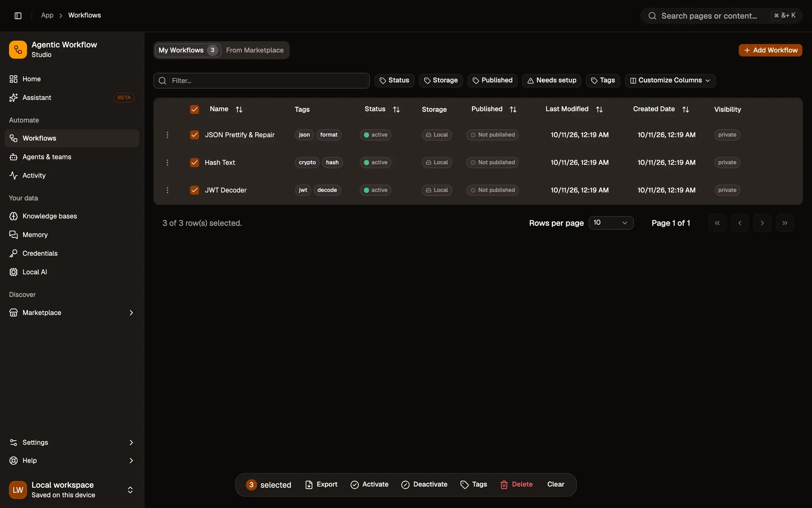Open row menu for JWT Decoder
The width and height of the screenshot is (812, 508).
click(167, 190)
